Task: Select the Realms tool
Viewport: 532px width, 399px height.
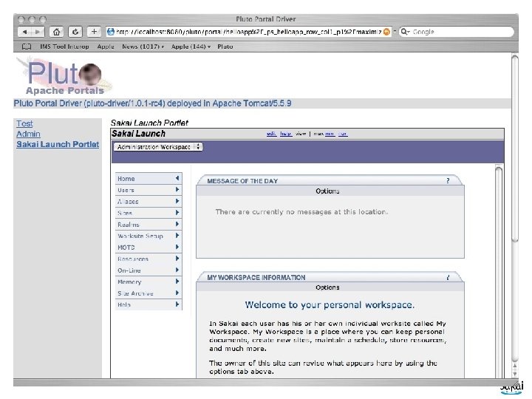Action: [x=149, y=225]
